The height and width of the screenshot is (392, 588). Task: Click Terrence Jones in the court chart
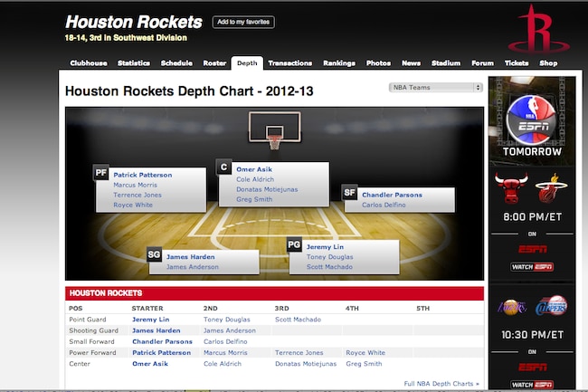coord(138,195)
